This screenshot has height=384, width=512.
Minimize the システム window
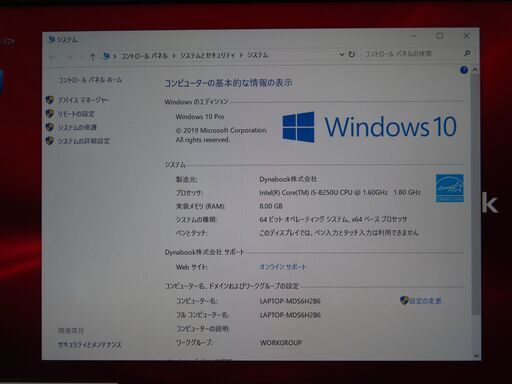pos(414,36)
